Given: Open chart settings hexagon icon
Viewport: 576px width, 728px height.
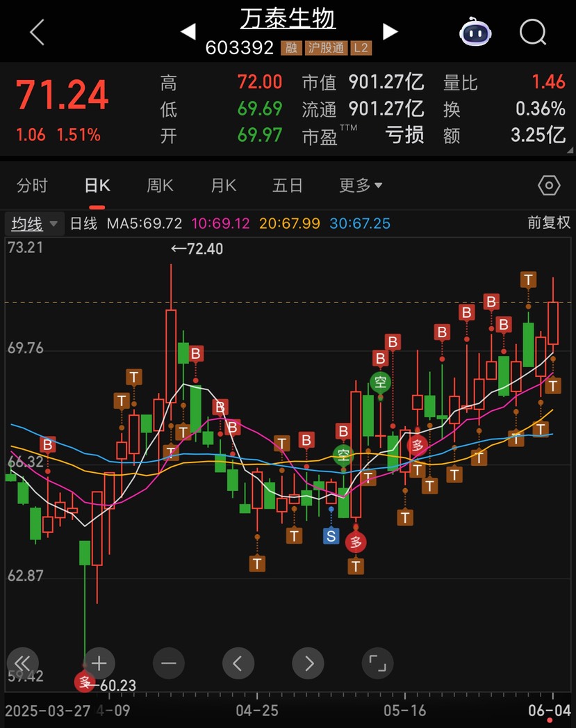Looking at the screenshot, I should 549,185.
